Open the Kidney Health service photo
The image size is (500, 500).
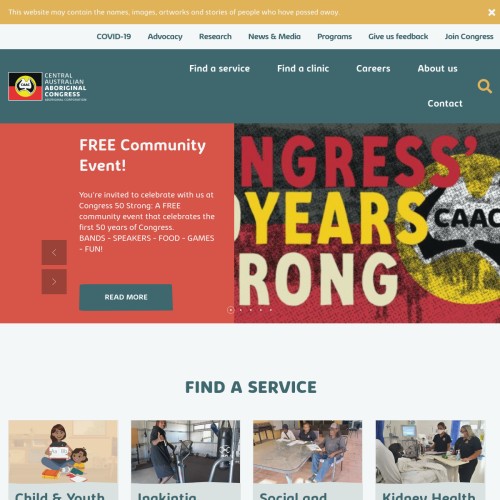(x=430, y=452)
